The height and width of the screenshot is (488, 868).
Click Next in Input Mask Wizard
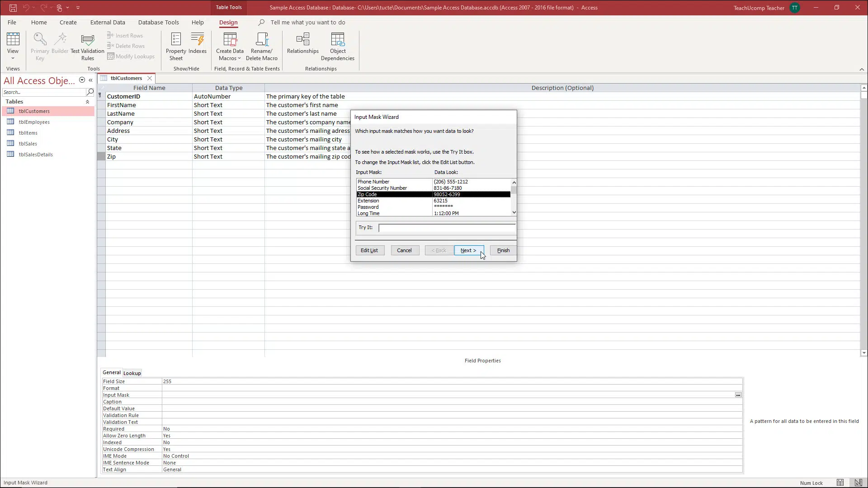coord(468,250)
